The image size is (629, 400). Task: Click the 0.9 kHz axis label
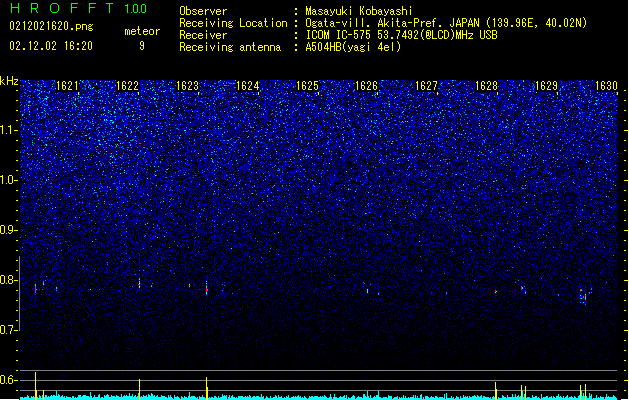pos(9,230)
